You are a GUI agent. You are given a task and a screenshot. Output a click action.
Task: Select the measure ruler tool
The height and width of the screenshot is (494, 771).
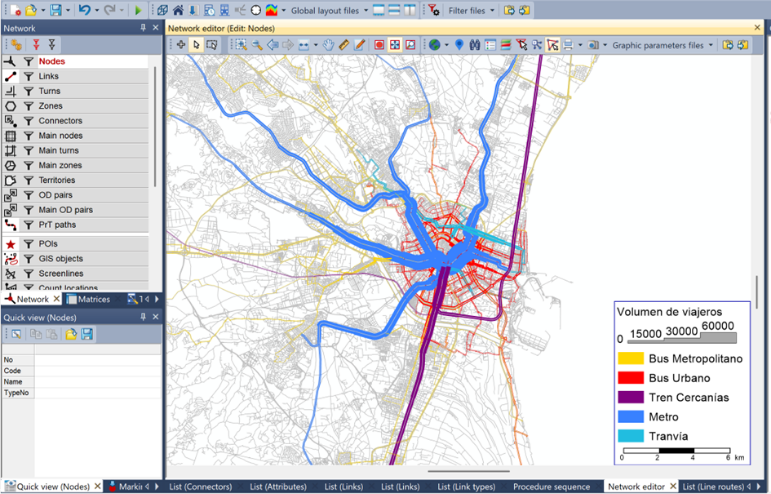click(x=344, y=45)
